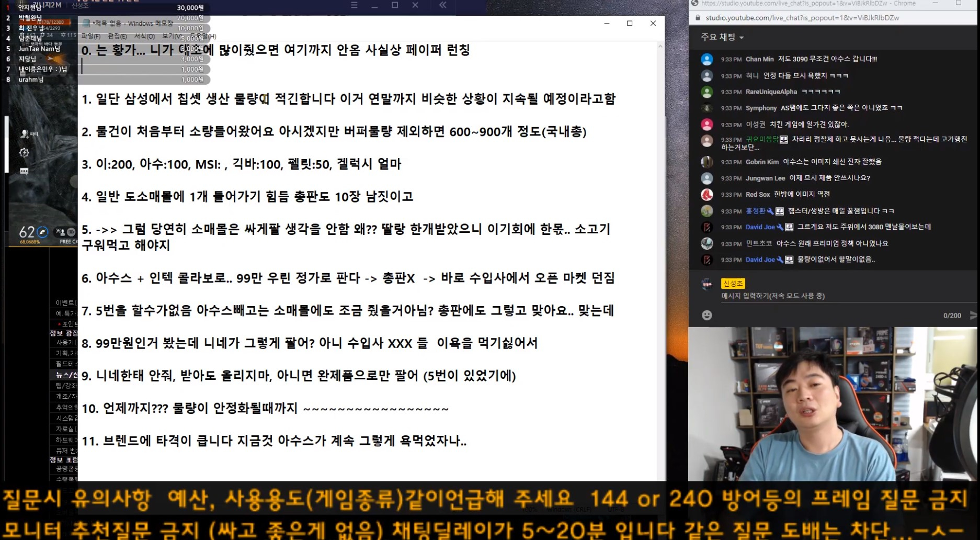Viewport: 980px width, 540px height.
Task: Click the lock icon in Chrome address bar
Action: tap(697, 18)
